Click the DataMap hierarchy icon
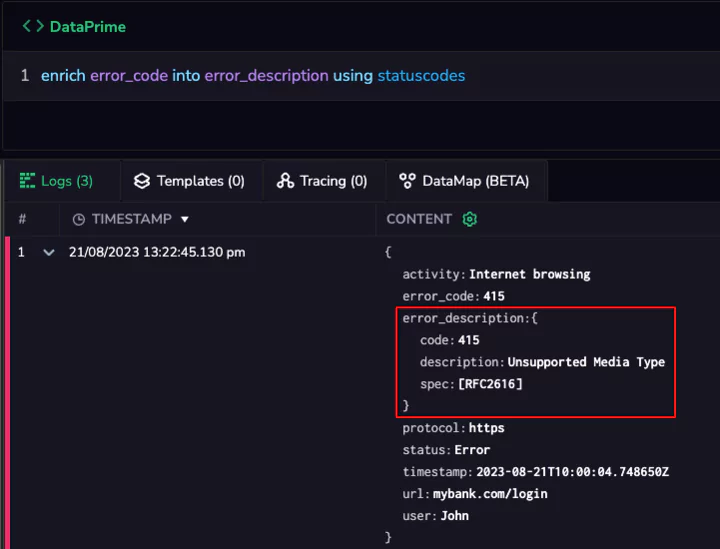 click(x=407, y=181)
